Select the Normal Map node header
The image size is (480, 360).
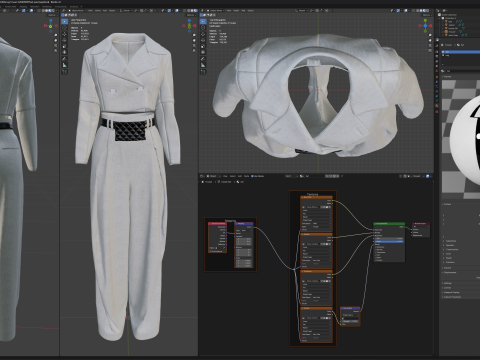pos(350,308)
